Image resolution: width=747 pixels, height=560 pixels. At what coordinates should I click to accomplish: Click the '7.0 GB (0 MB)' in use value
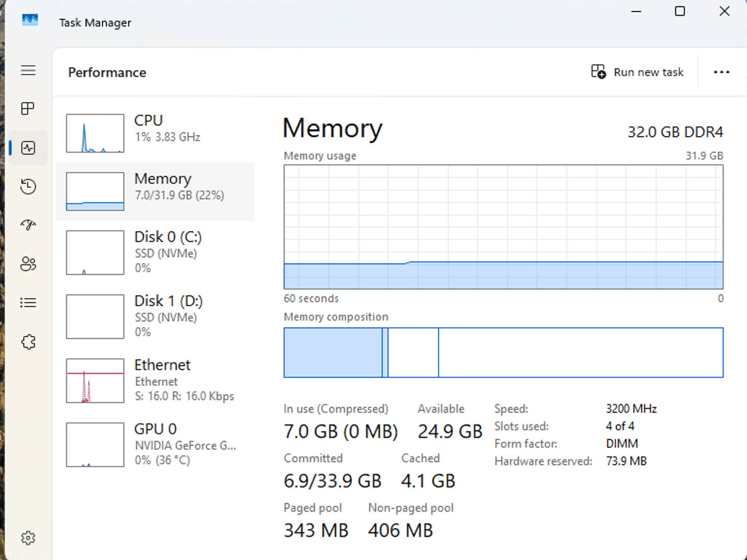(341, 432)
